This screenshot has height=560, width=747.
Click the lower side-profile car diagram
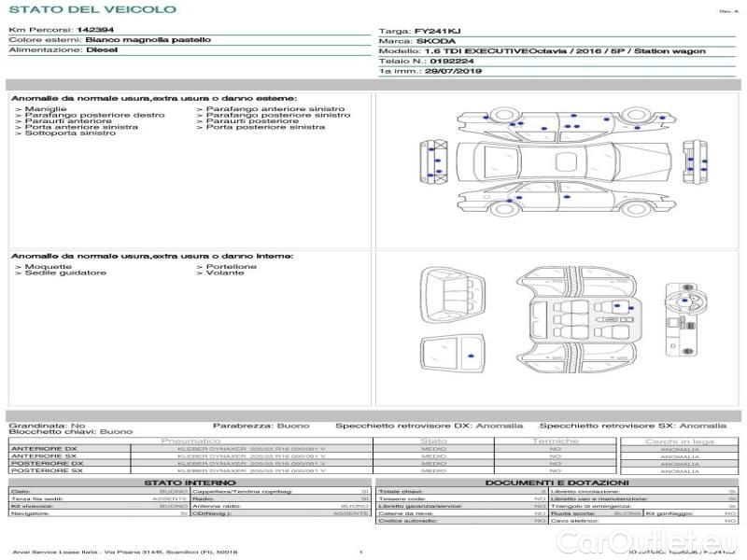(567, 198)
